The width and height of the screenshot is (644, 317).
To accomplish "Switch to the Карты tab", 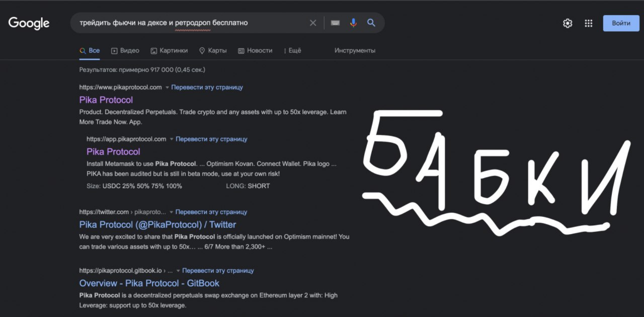I will coord(212,51).
